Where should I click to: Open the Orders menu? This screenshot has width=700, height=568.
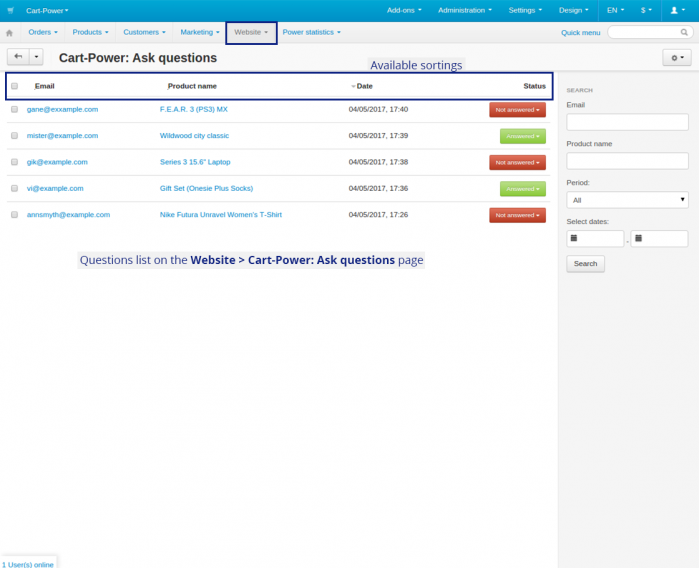coord(43,32)
